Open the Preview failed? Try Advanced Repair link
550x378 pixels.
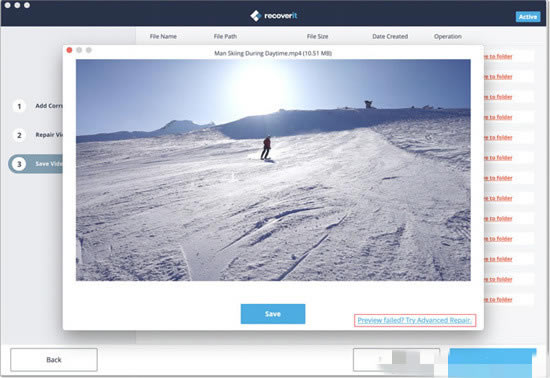coord(415,320)
